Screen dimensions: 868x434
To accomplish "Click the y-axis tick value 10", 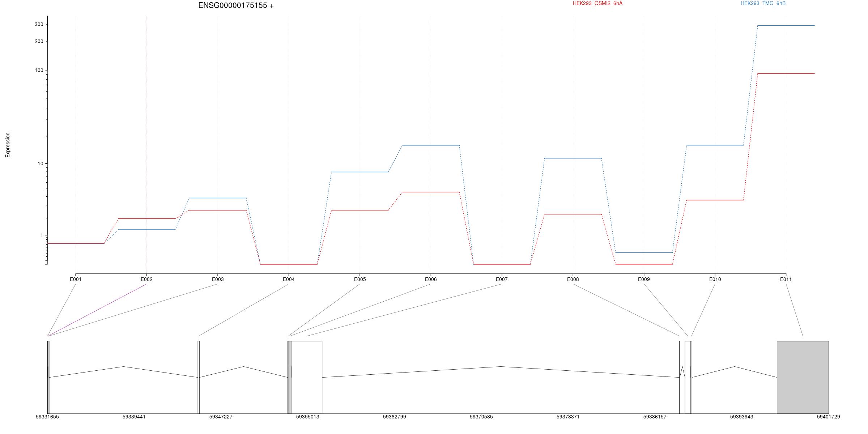I will coord(40,163).
